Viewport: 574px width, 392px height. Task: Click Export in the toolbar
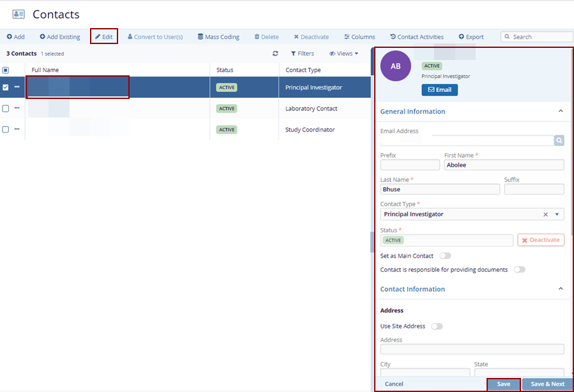click(471, 37)
